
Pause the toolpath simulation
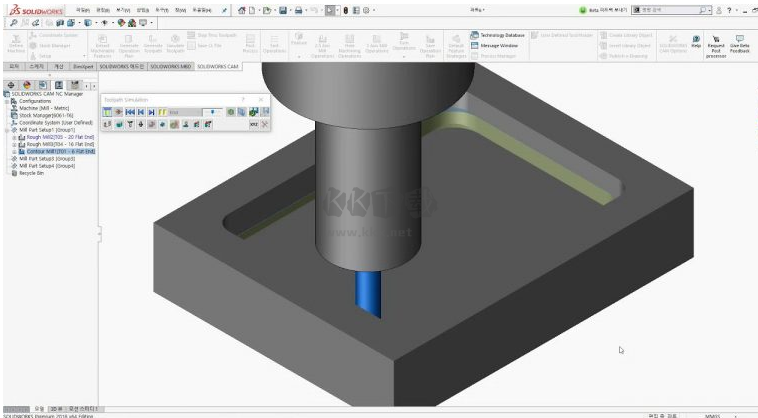pyautogui.click(x=160, y=112)
